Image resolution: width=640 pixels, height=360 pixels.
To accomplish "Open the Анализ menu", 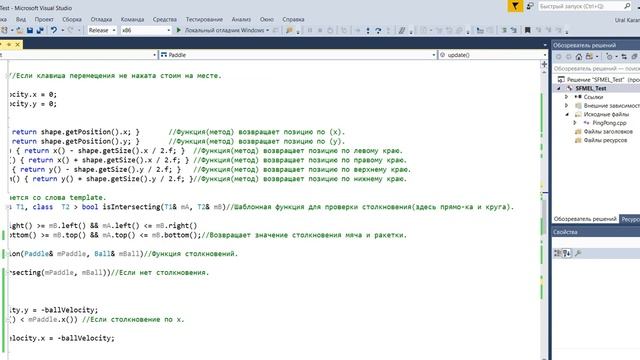I will coord(241,19).
